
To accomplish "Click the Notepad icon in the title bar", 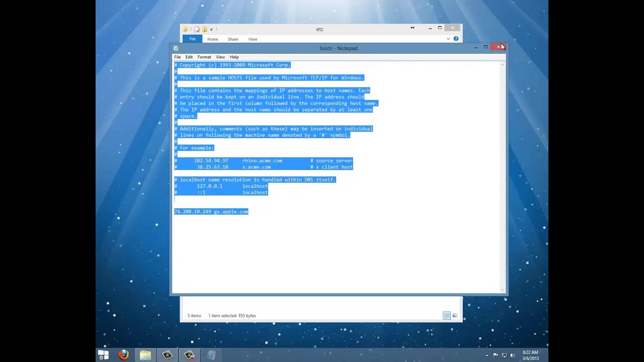I will tap(176, 48).
